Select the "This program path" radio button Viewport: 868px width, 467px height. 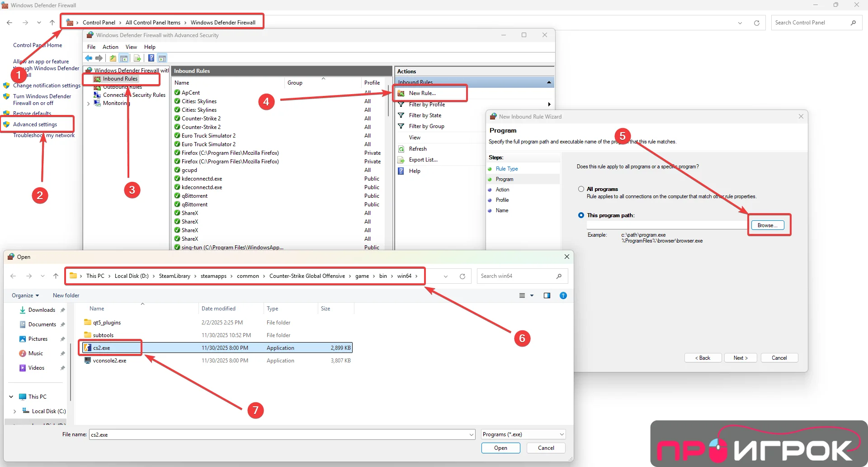click(581, 215)
